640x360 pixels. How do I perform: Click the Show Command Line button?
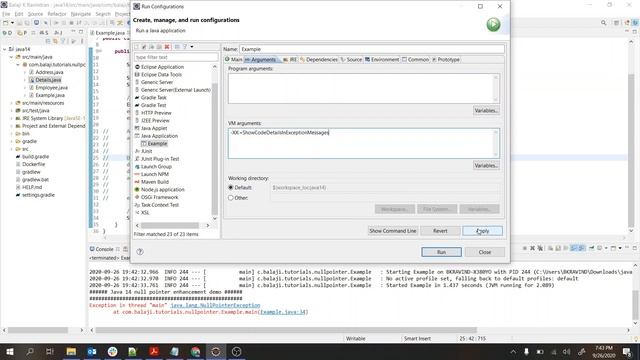click(393, 231)
